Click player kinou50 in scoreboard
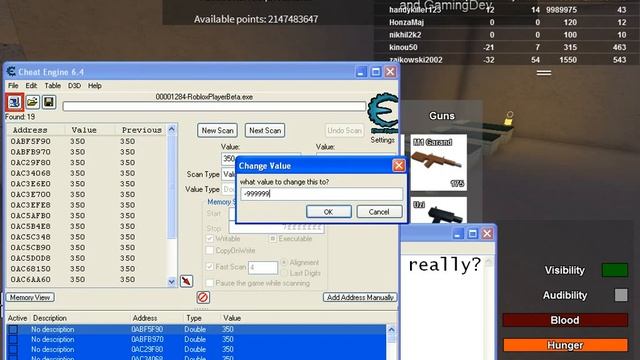 [403, 47]
